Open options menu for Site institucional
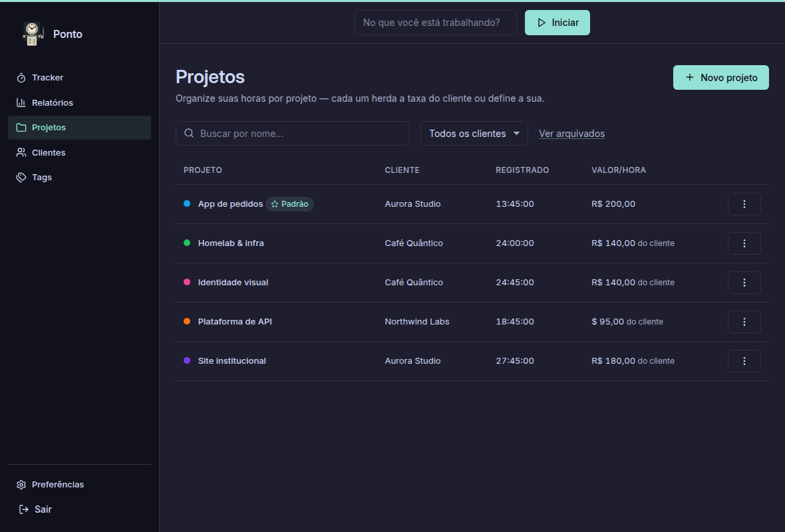Viewport: 785px width, 532px height. [744, 361]
